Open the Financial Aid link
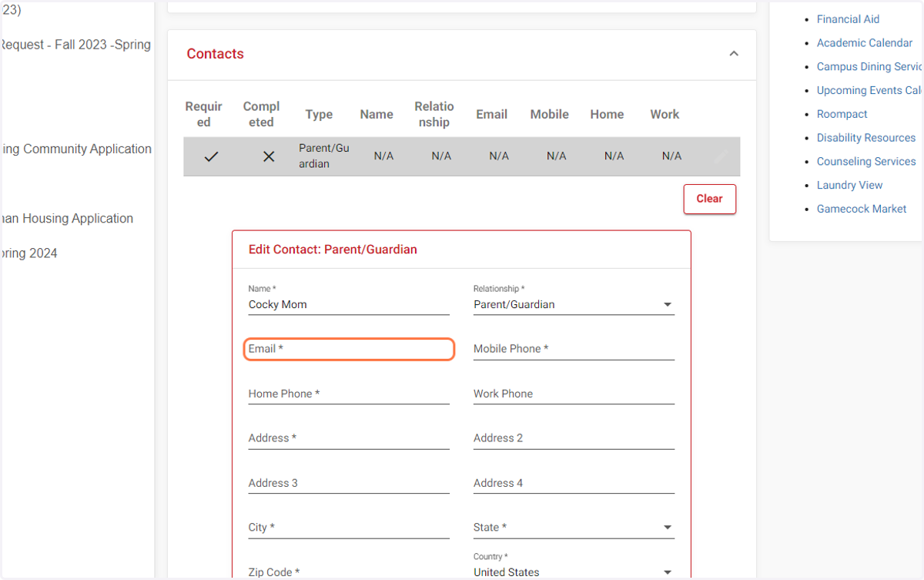The width and height of the screenshot is (924, 580). (848, 19)
